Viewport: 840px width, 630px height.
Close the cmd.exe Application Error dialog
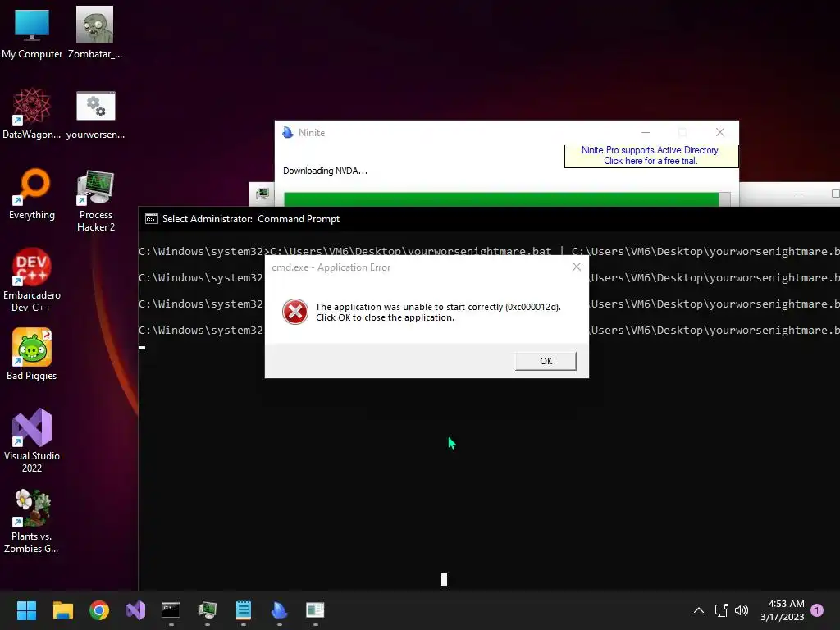(x=577, y=267)
